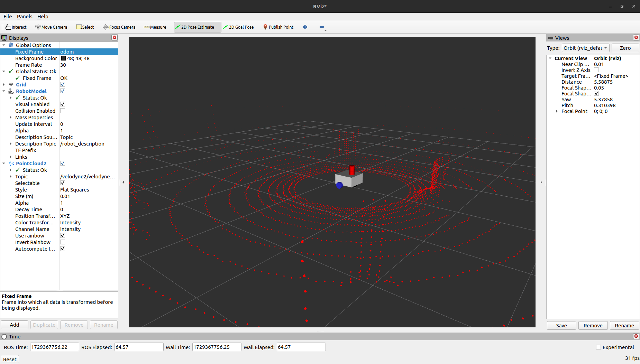Click the Global Options gear icon
The image size is (640, 364).
click(x=11, y=45)
